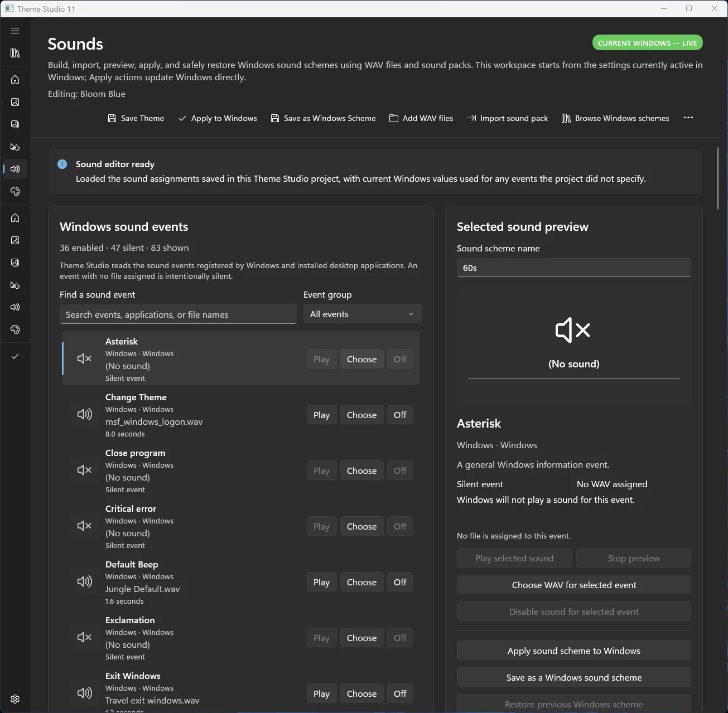Click Disable sound for selected event button

[573, 612]
